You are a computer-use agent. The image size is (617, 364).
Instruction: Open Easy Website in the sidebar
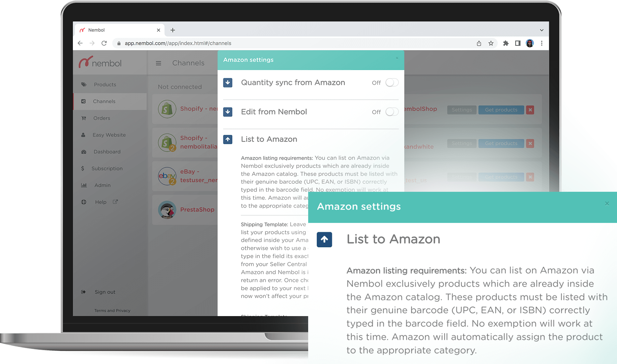109,135
